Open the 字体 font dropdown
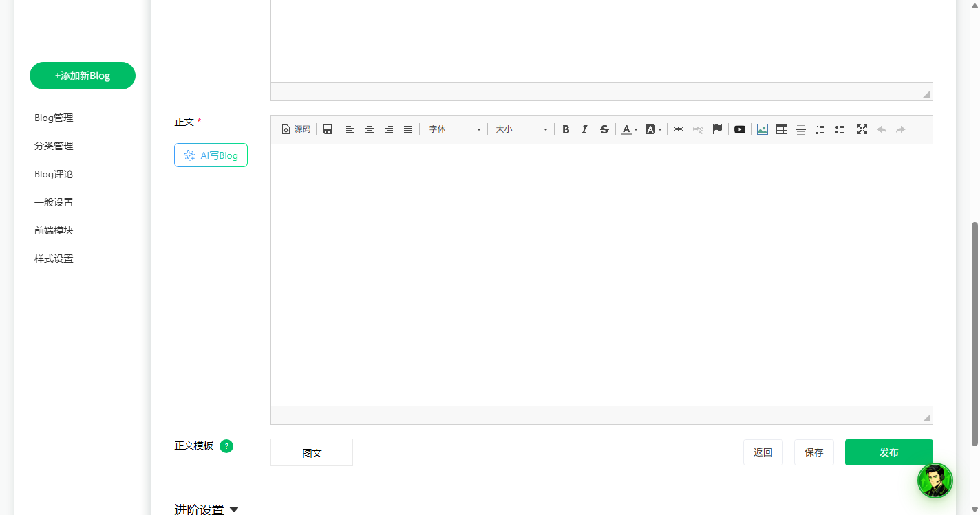 point(454,129)
